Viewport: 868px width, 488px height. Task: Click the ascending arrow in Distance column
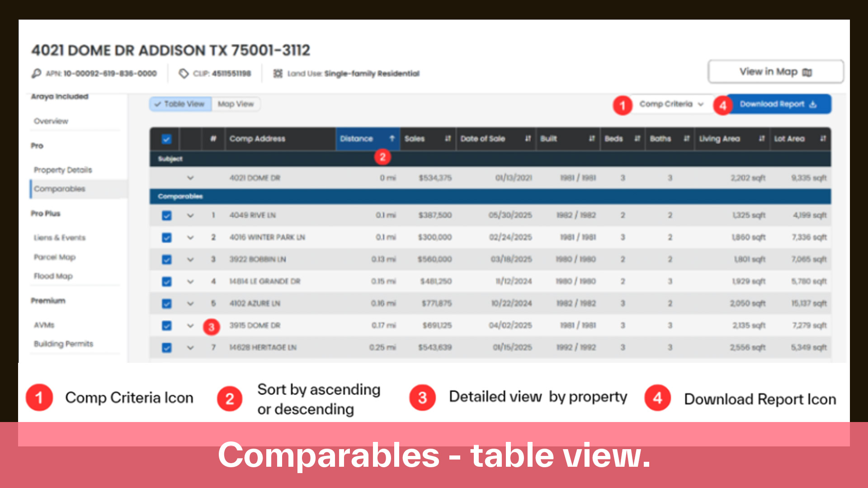392,139
